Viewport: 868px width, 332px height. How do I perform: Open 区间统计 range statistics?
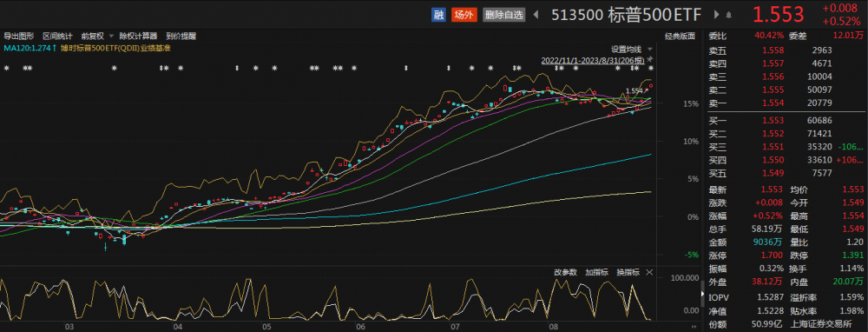(57, 36)
